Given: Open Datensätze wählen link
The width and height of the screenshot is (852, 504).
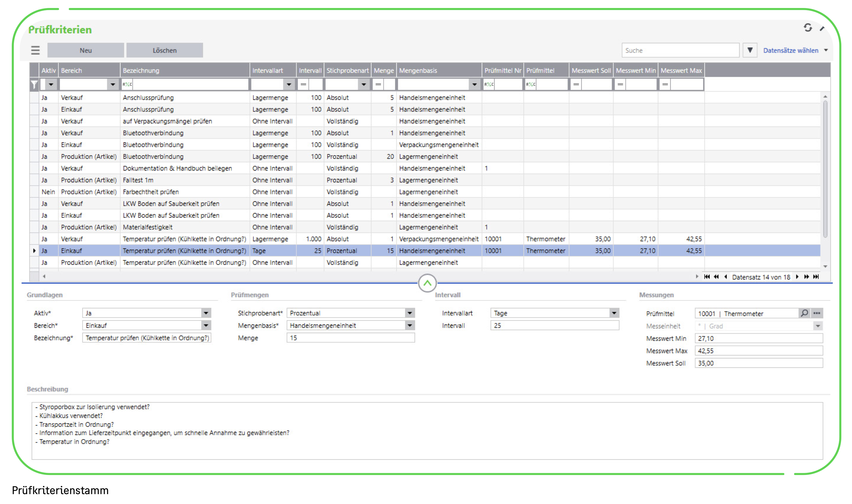Looking at the screenshot, I should click(790, 50).
